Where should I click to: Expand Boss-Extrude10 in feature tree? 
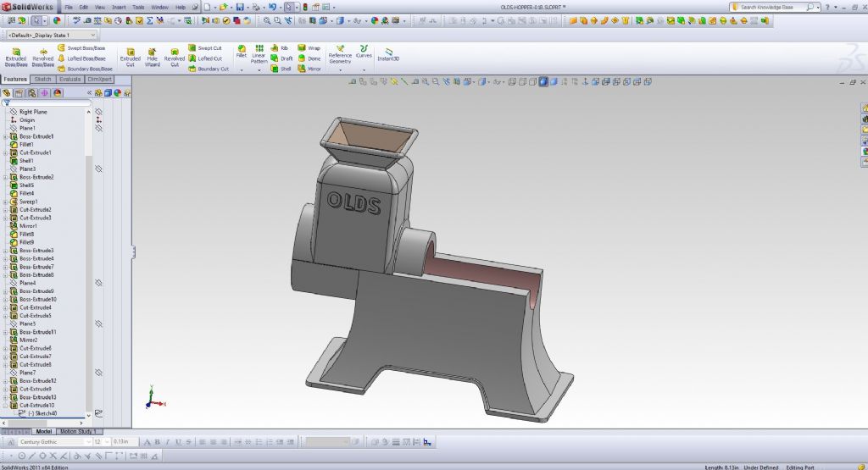click(x=6, y=299)
